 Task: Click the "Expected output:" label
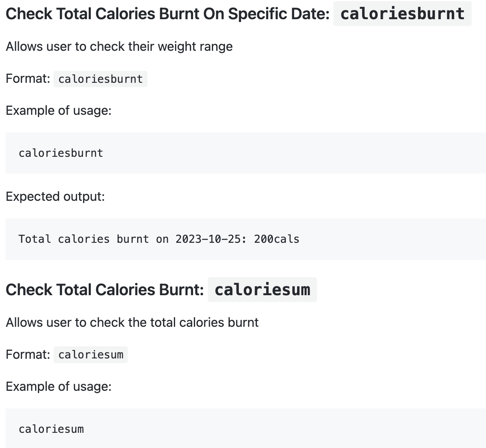point(55,196)
